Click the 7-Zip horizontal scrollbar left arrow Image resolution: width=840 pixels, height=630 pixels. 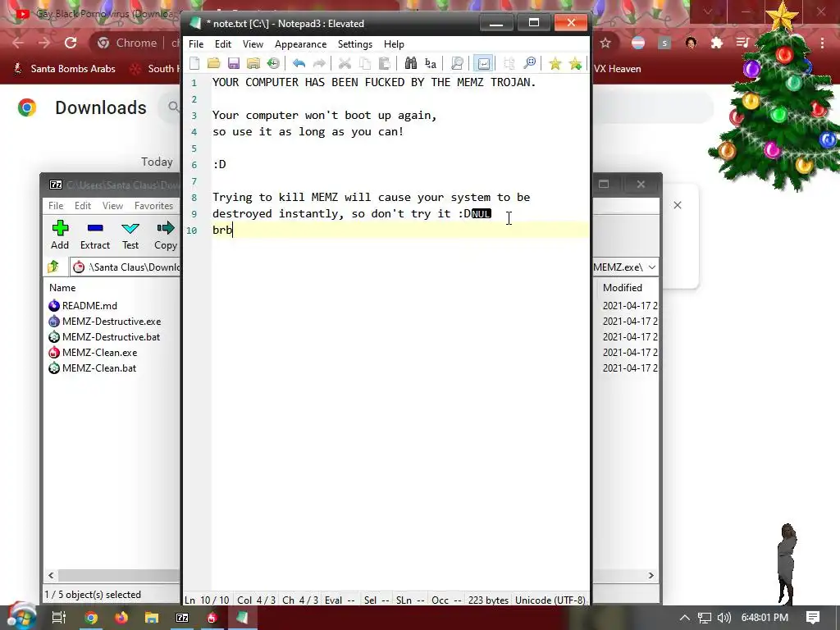[51, 575]
